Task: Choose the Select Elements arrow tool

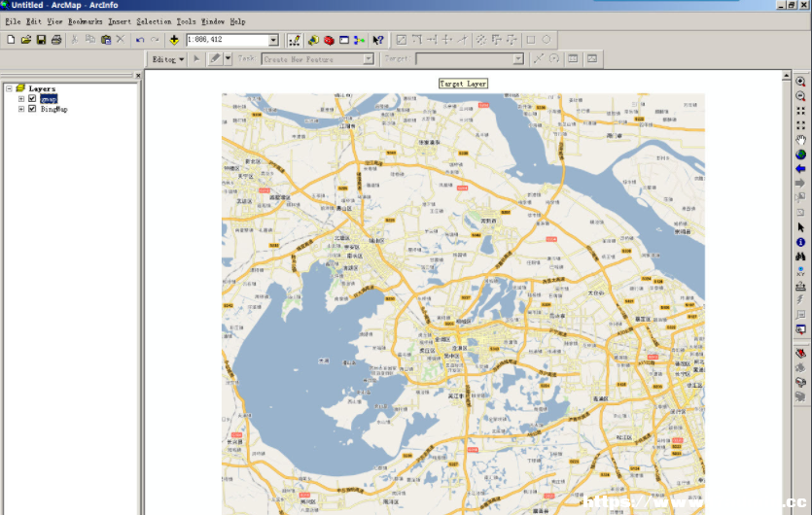Action: [800, 227]
